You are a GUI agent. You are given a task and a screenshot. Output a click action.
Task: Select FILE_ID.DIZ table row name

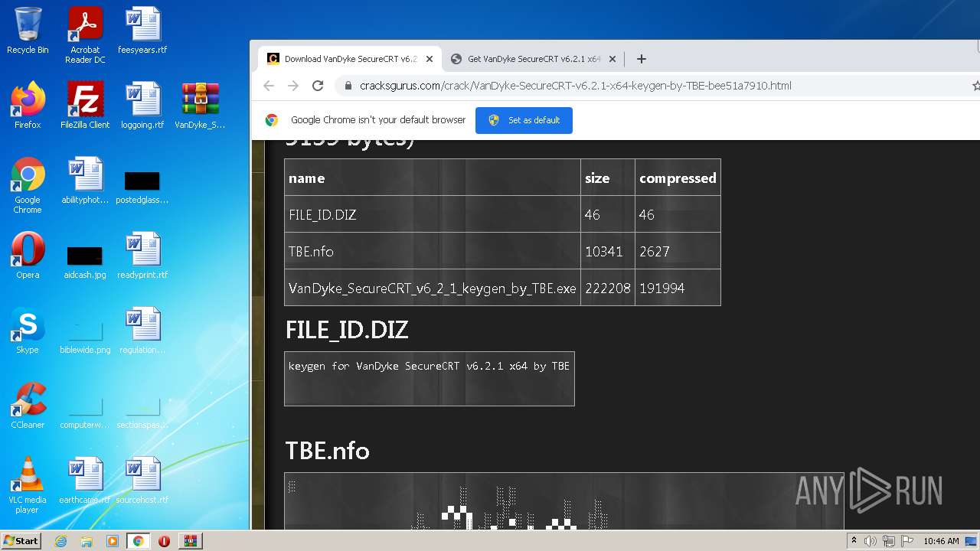[x=433, y=214]
